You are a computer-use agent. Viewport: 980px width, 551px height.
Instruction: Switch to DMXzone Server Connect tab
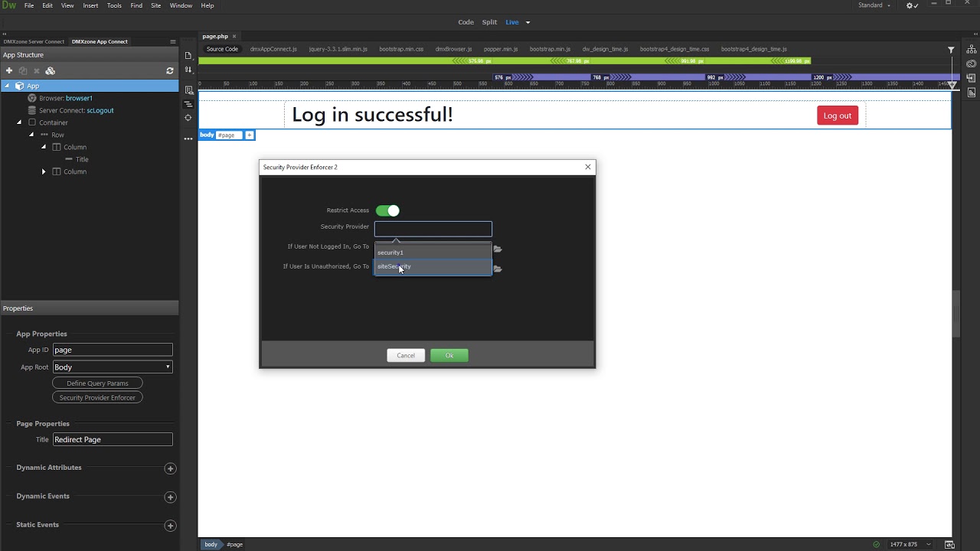(34, 41)
